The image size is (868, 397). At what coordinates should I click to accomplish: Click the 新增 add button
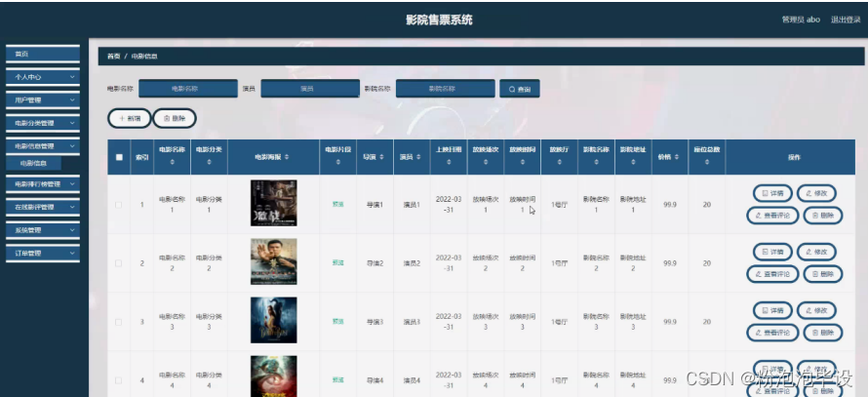coord(129,118)
